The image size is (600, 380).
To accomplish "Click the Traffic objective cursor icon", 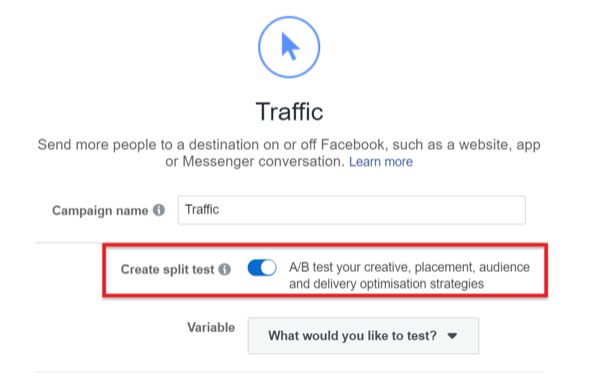I will pos(289,47).
